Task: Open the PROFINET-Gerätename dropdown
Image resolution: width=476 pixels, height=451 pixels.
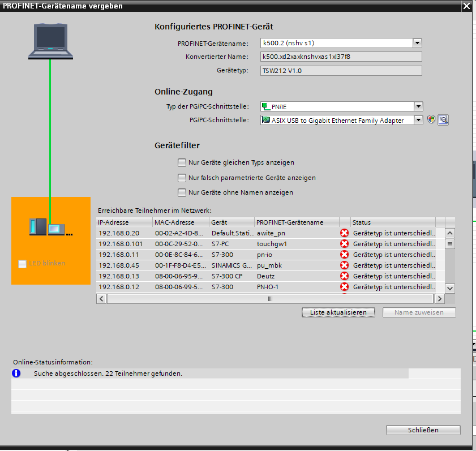Action: (x=417, y=43)
